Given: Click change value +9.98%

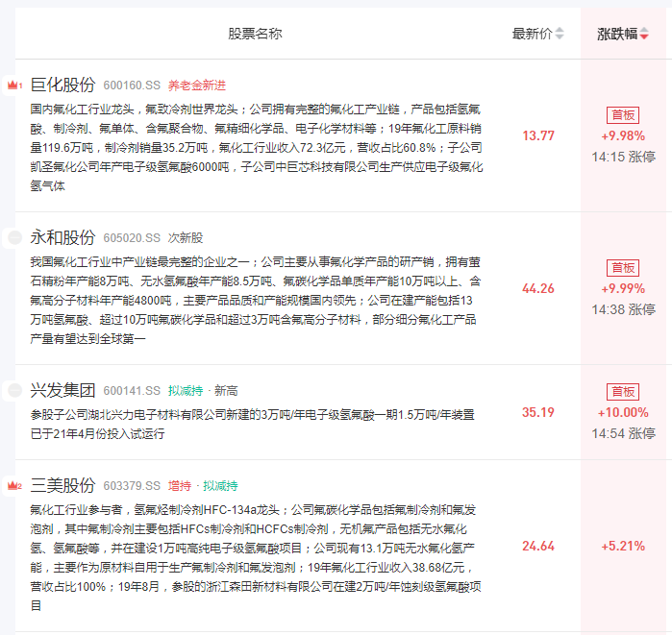Looking at the screenshot, I should pyautogui.click(x=623, y=135).
